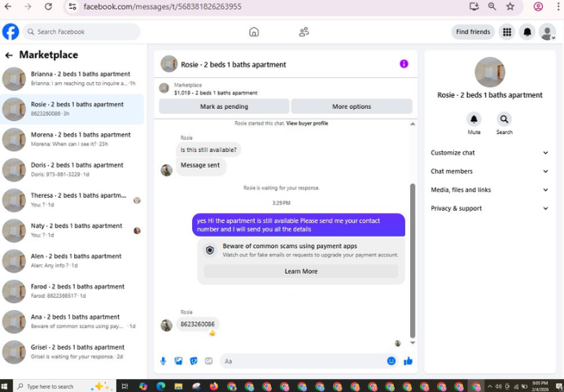Image resolution: width=564 pixels, height=392 pixels.
Task: Expand Chat members section
Action: coord(490,172)
